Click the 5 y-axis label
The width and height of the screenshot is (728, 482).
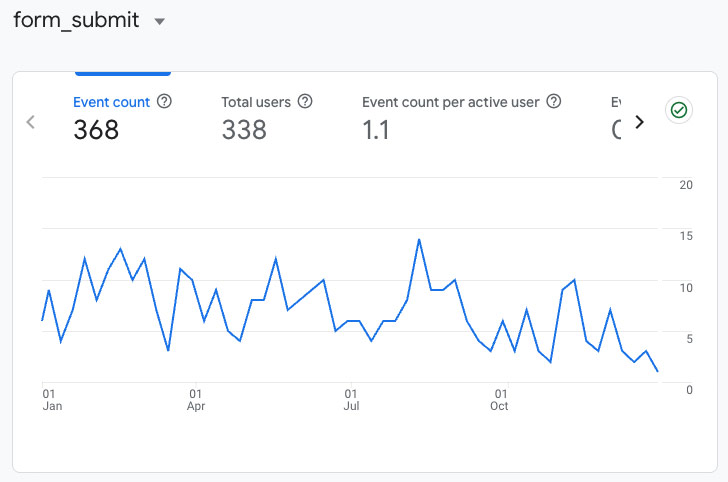pyautogui.click(x=689, y=339)
